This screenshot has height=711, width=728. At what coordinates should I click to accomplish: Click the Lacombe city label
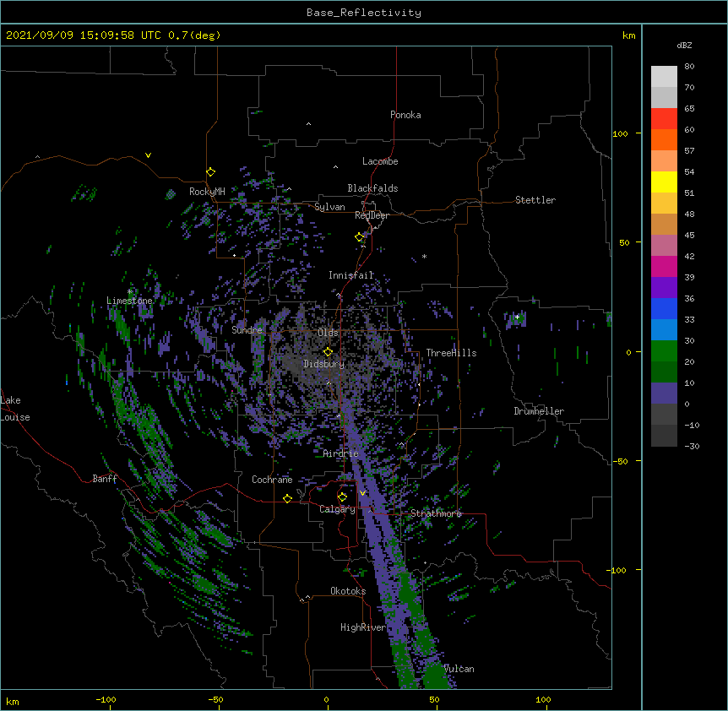tap(380, 161)
